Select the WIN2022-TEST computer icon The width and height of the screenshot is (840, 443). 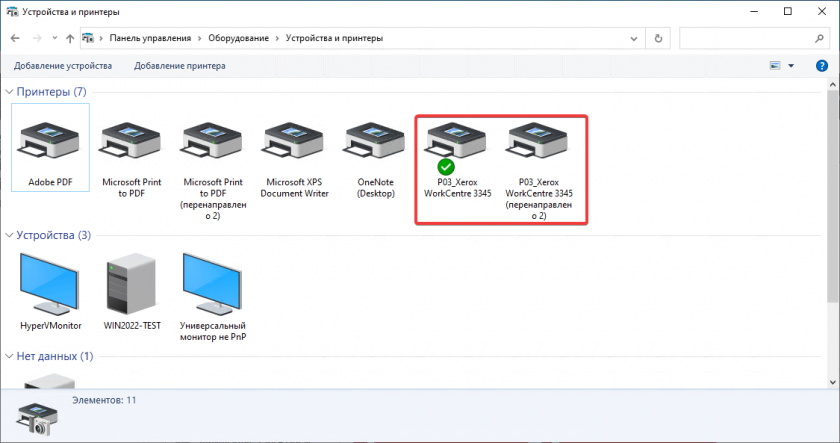pos(129,283)
